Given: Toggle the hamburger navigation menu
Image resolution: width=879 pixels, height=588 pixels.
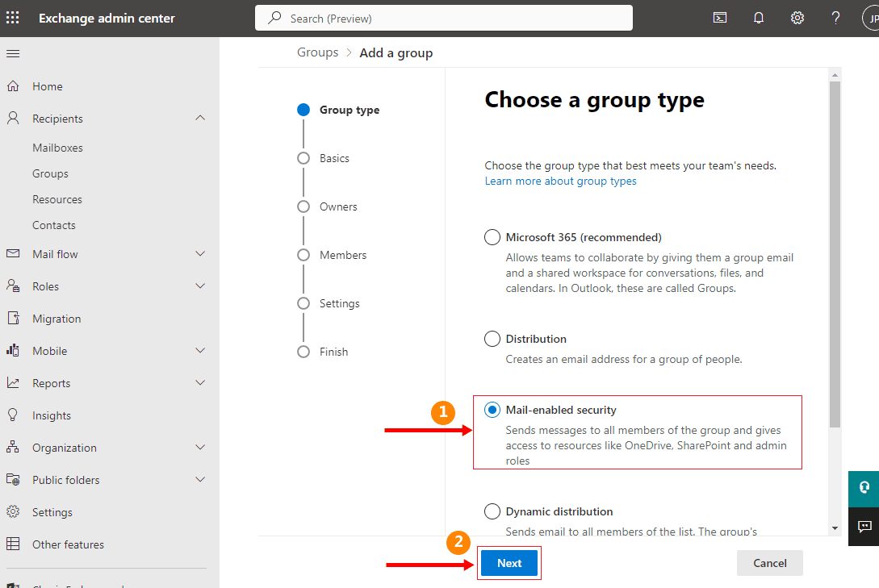Looking at the screenshot, I should tap(13, 54).
